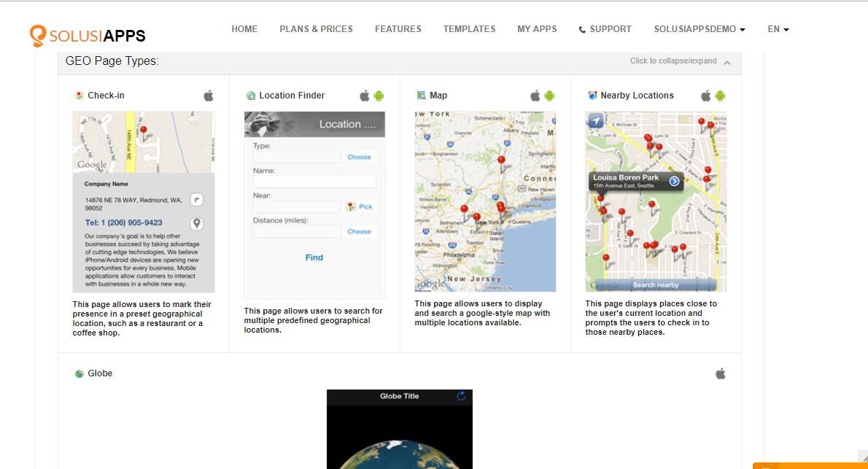Screen dimensions: 868x469
Task: Collapse GEO Page Types via chevron arrow
Action: [x=726, y=62]
